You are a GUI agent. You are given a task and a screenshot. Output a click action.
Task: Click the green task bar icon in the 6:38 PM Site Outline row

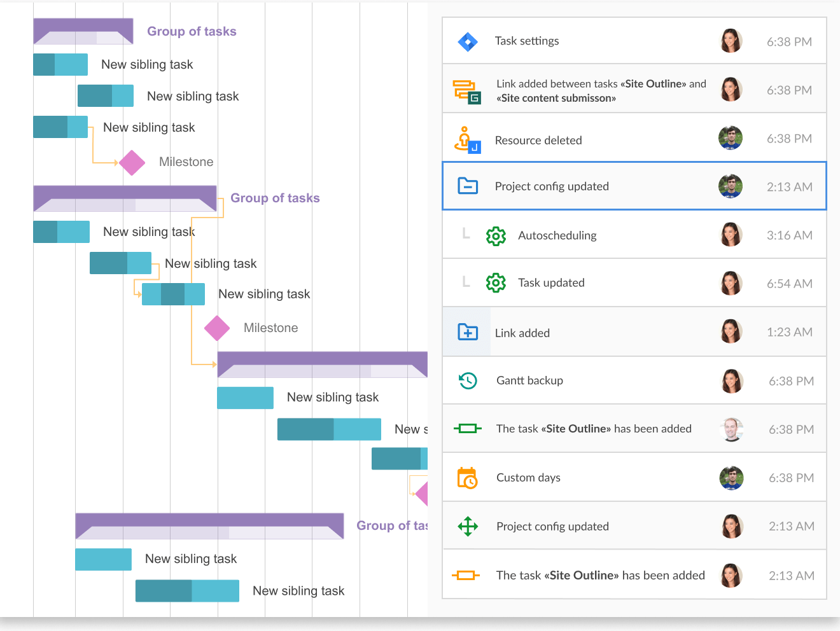468,429
